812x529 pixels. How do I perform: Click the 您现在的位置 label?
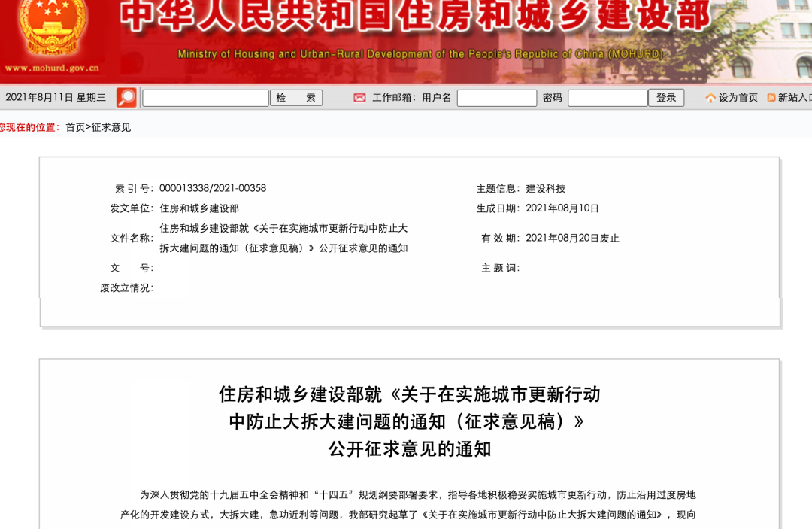click(30, 127)
